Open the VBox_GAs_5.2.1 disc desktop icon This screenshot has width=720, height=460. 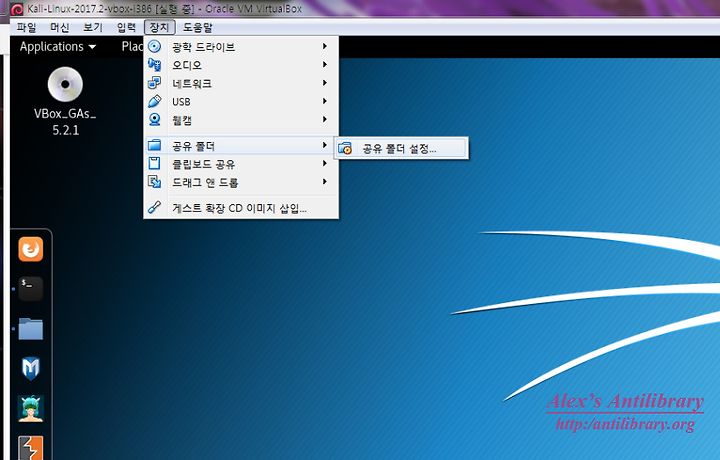coord(65,101)
